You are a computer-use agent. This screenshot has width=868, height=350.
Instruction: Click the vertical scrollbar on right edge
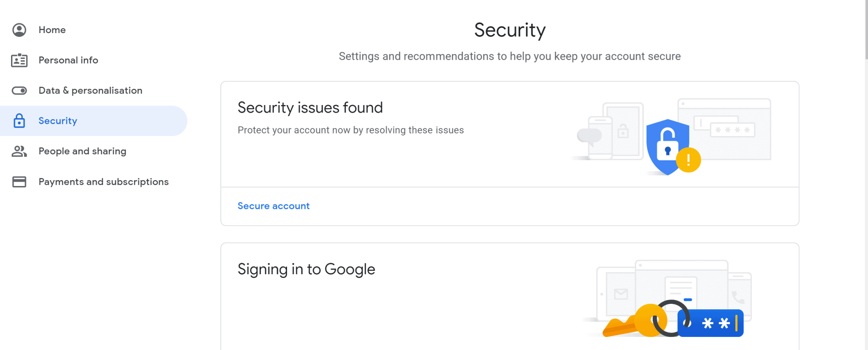[x=866, y=30]
